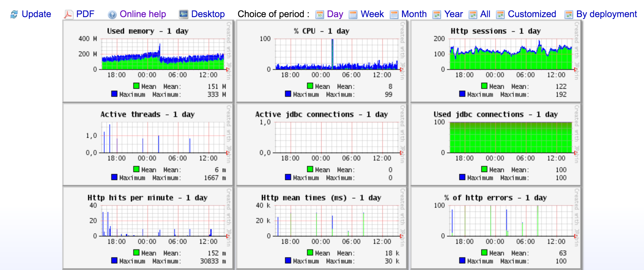Switch to the Week period
644x270 pixels.
pyautogui.click(x=372, y=14)
